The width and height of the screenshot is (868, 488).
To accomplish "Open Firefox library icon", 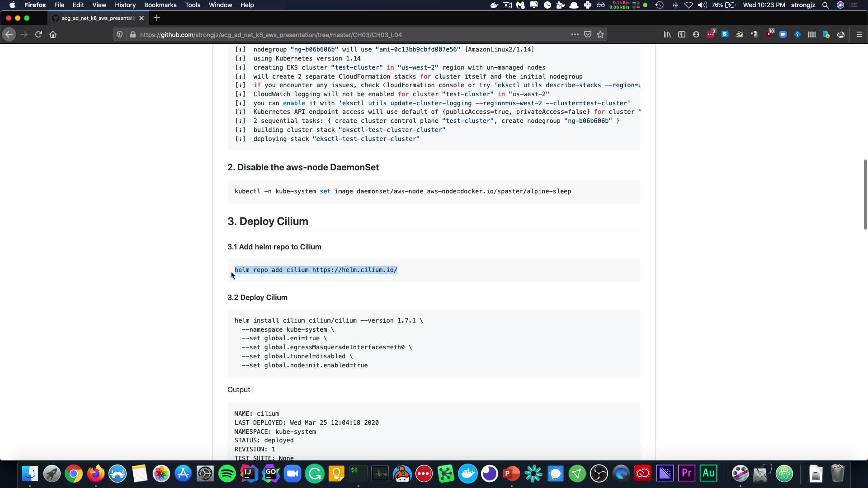I will coord(667,34).
